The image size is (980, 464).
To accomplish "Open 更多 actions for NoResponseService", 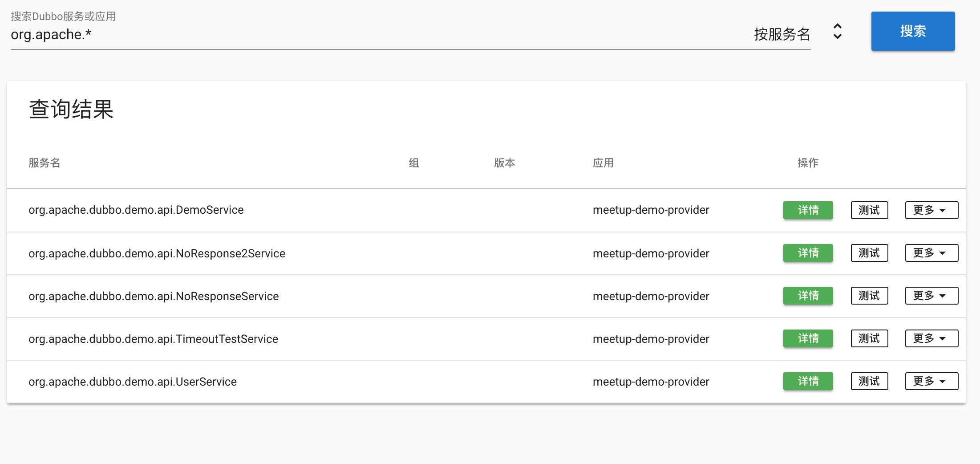I will click(931, 296).
